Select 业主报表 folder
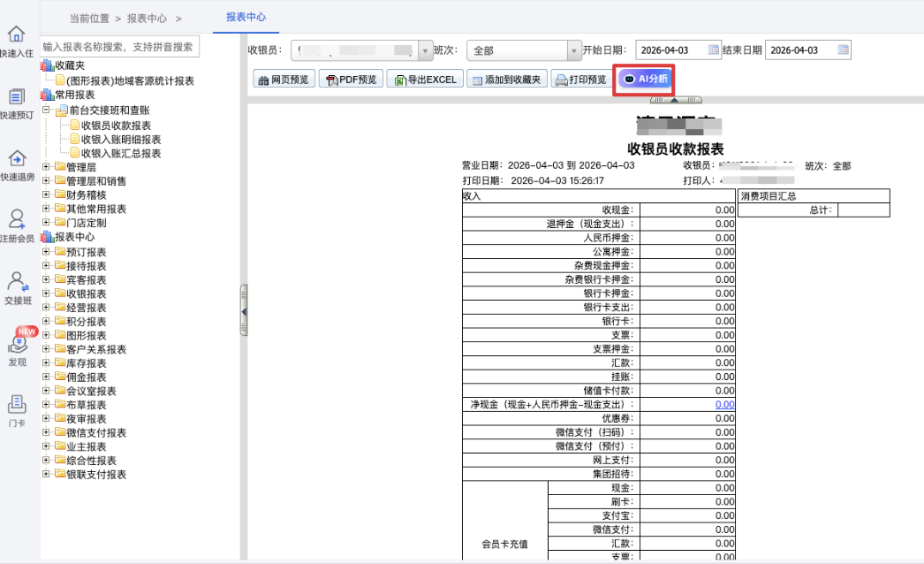The width and height of the screenshot is (924, 564). coord(86,446)
